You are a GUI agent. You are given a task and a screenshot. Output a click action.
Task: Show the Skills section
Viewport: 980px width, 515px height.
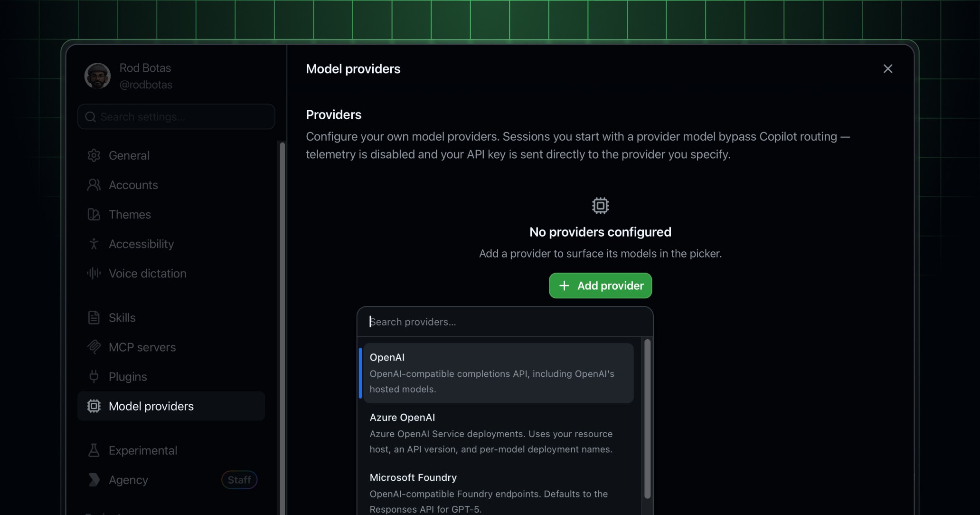[171, 317]
